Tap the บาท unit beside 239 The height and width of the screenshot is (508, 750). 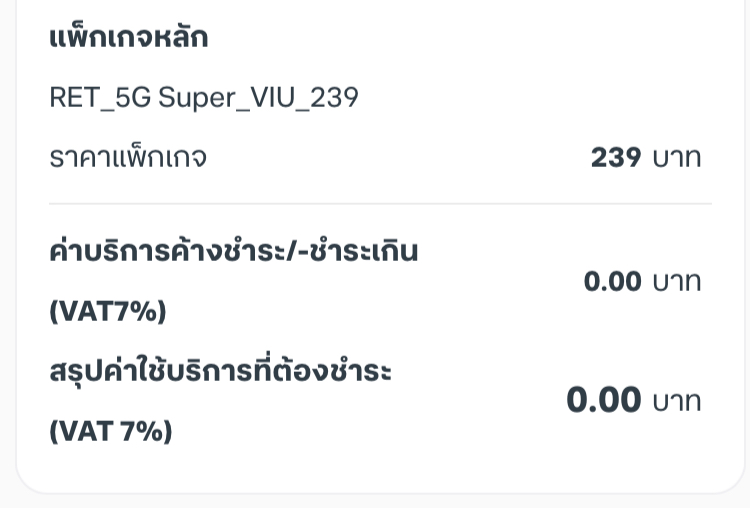[677, 158]
